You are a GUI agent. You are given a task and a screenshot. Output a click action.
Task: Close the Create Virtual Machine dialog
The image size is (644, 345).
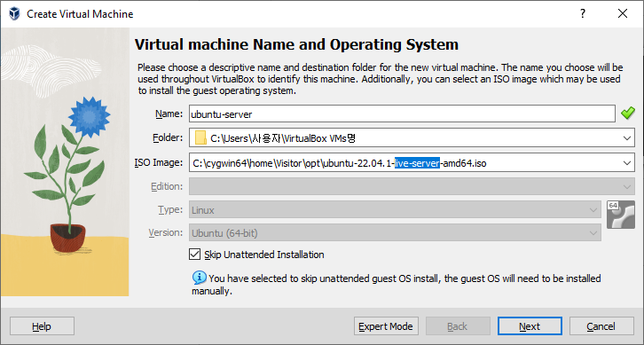pyautogui.click(x=623, y=13)
